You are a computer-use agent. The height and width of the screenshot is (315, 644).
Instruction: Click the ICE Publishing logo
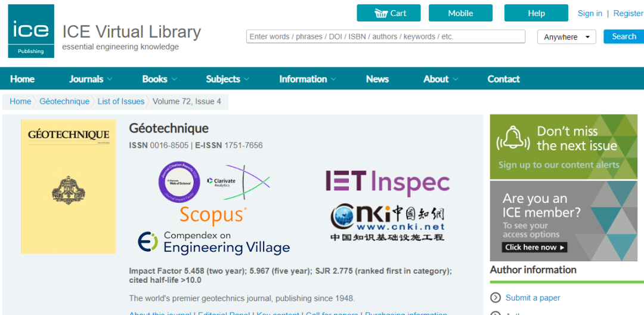pyautogui.click(x=31, y=31)
